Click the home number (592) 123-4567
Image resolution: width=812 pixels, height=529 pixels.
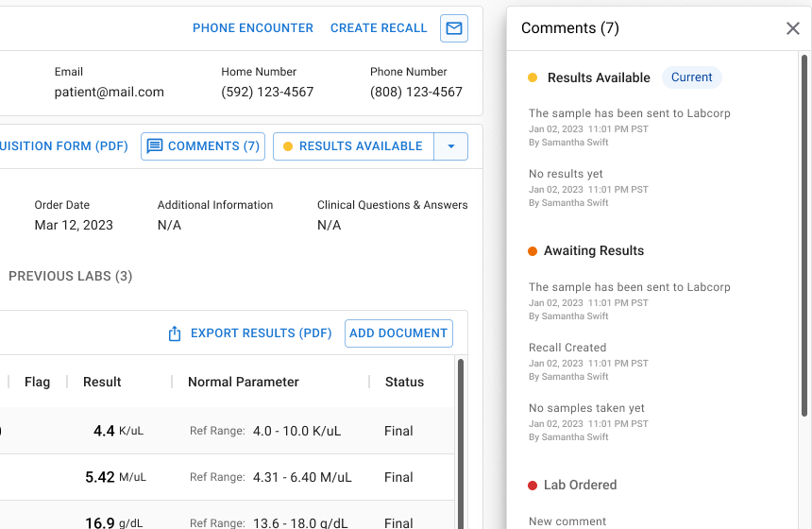pyautogui.click(x=267, y=93)
